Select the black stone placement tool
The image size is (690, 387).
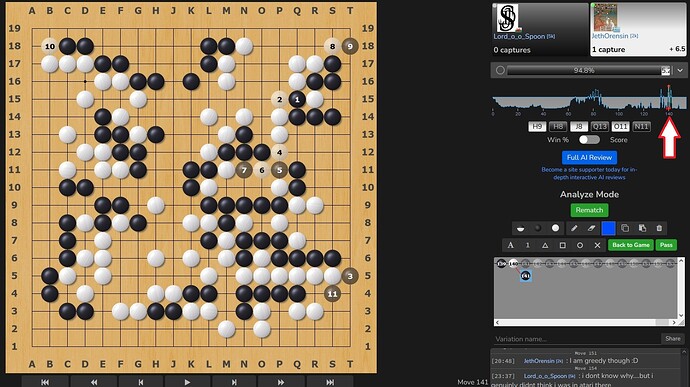click(x=538, y=228)
